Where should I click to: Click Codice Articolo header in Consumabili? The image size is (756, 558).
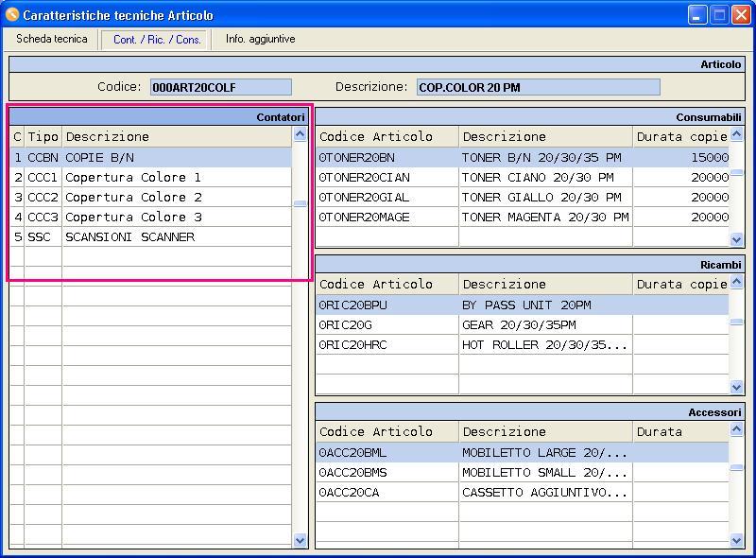pyautogui.click(x=387, y=136)
